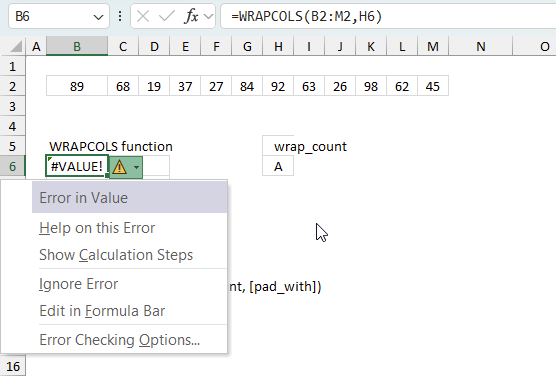Click cell H6 containing A
Image resolution: width=556 pixels, height=376 pixels.
coord(278,166)
